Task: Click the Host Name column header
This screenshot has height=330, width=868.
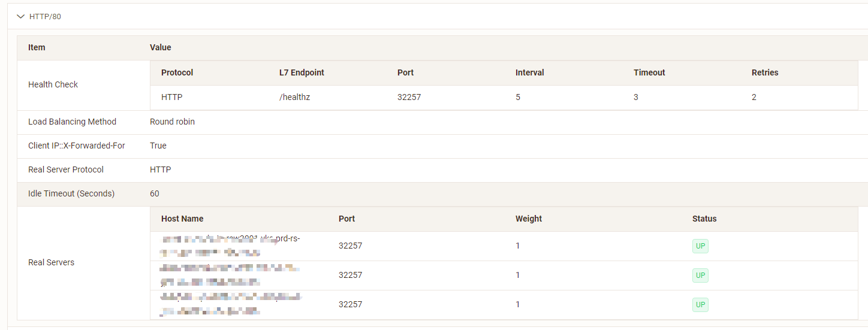Action: click(x=182, y=219)
